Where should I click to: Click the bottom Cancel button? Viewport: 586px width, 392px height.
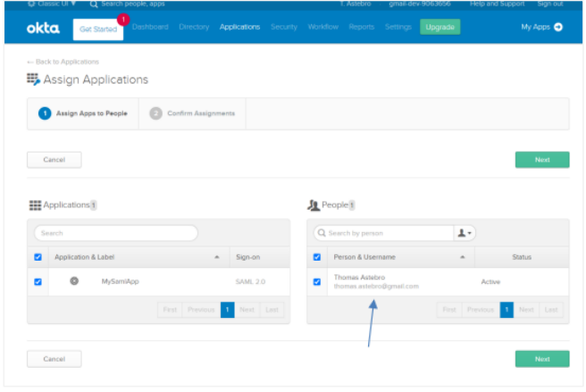[54, 358]
